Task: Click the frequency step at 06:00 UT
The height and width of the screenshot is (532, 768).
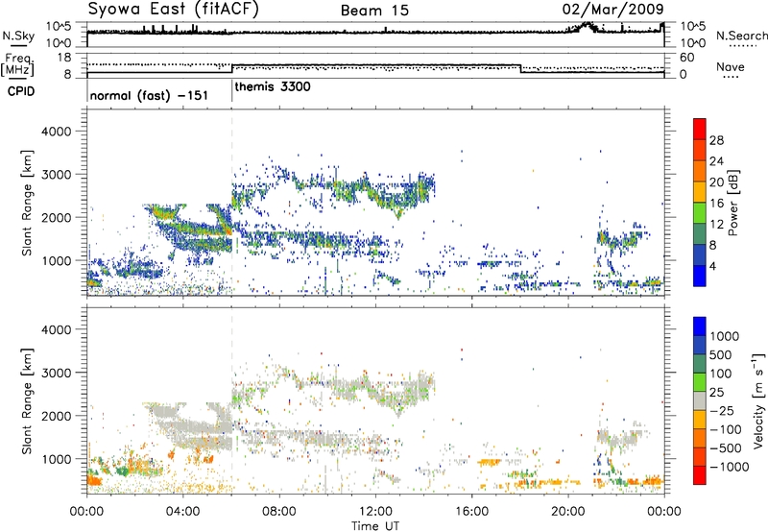Action: pyautogui.click(x=232, y=68)
